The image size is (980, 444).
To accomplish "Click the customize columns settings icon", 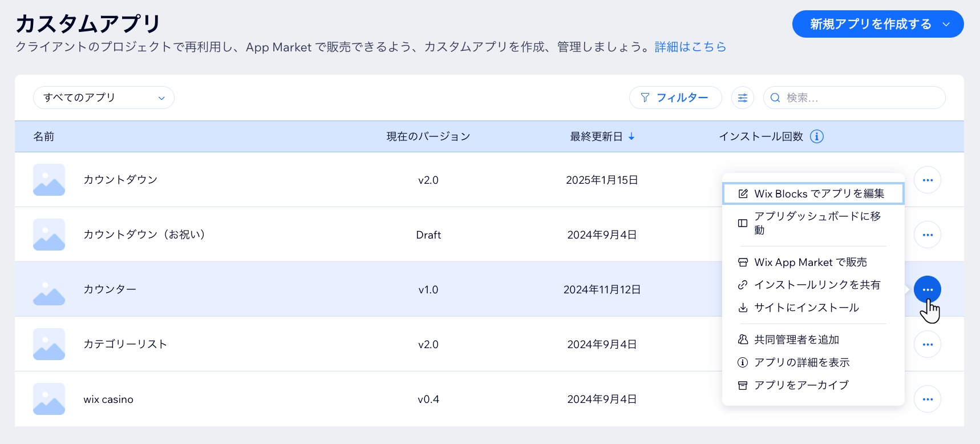I will click(x=742, y=98).
